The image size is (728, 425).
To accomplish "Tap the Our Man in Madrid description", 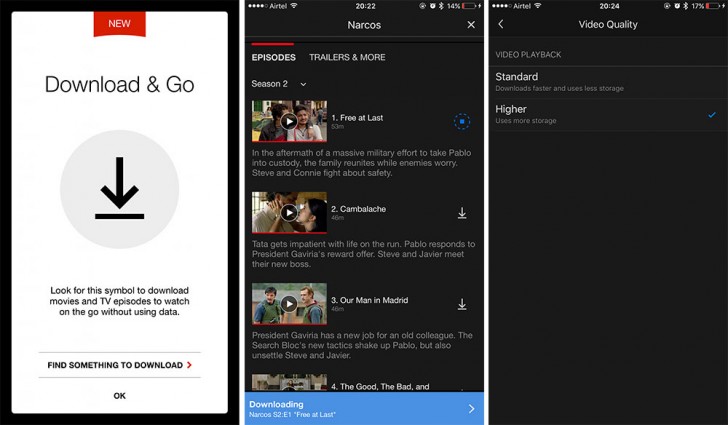I will click(x=362, y=345).
